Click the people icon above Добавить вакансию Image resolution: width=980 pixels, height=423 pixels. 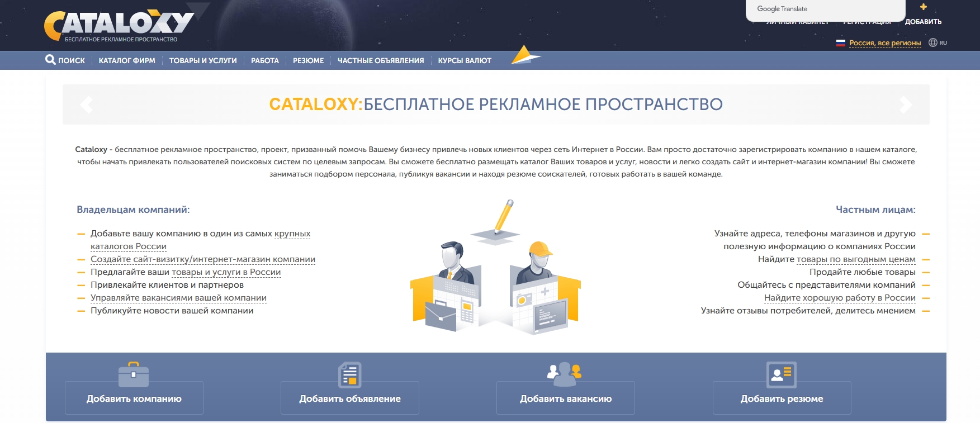tap(565, 374)
